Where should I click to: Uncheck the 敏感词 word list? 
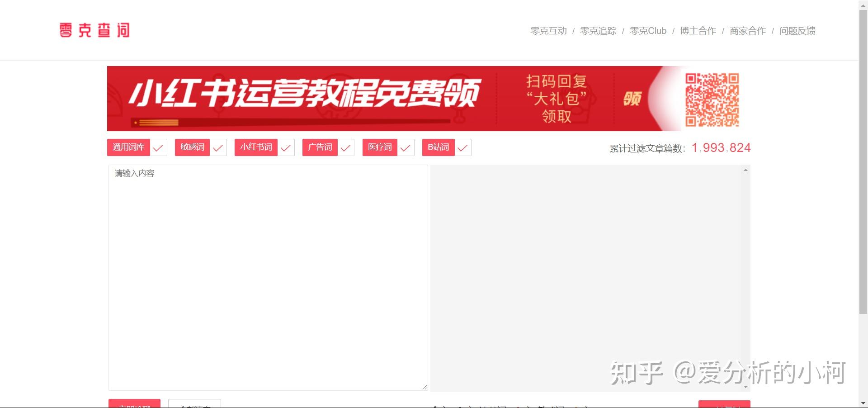(218, 147)
